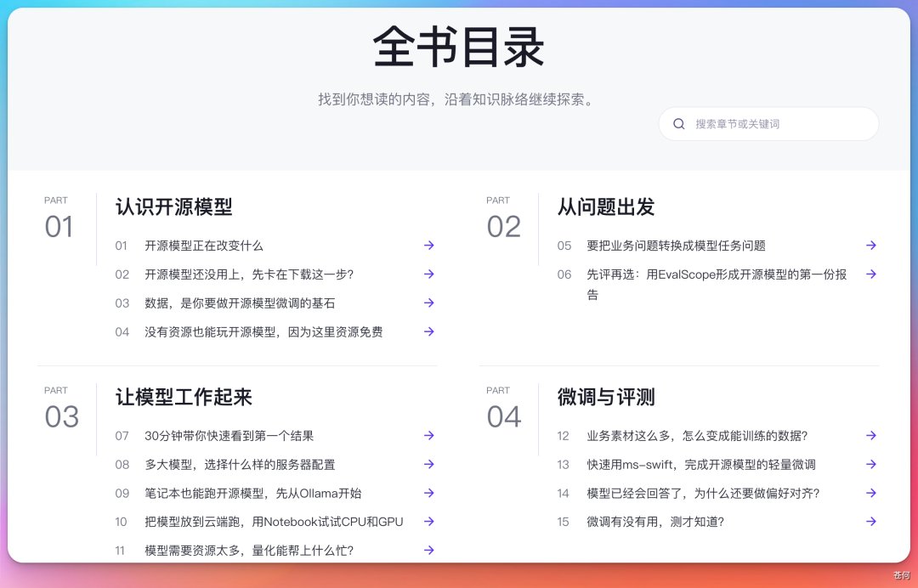
Task: Open chapter 30分钟带你快速看到第一个结果
Action: [x=229, y=436]
